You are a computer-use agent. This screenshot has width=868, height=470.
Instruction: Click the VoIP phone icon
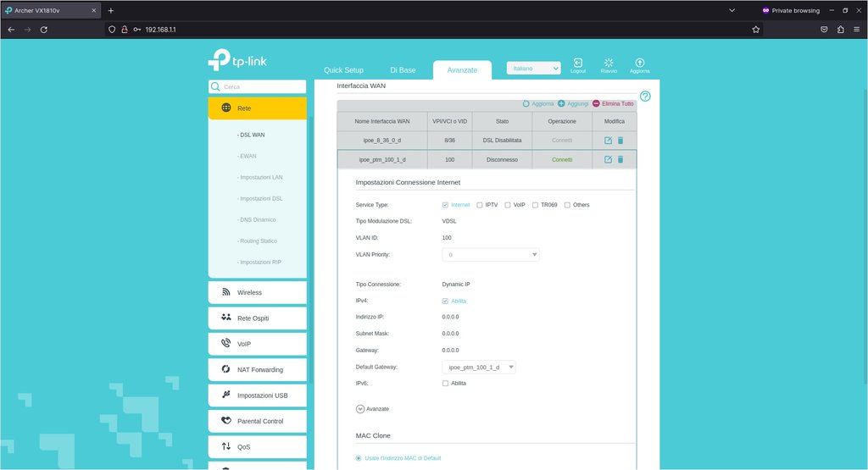click(x=225, y=343)
